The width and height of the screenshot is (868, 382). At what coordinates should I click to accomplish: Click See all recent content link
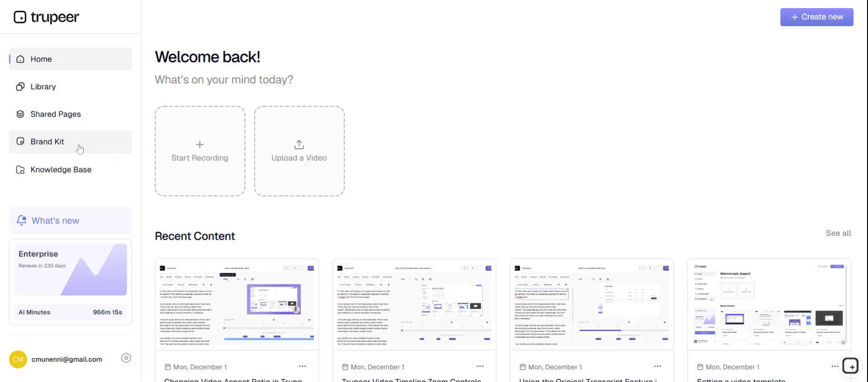coord(838,233)
